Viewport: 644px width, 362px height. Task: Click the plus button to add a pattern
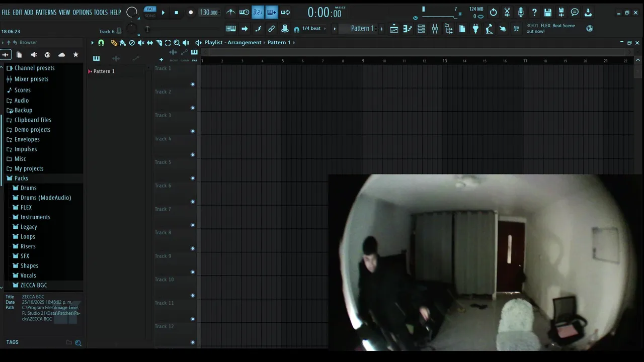pyautogui.click(x=381, y=29)
